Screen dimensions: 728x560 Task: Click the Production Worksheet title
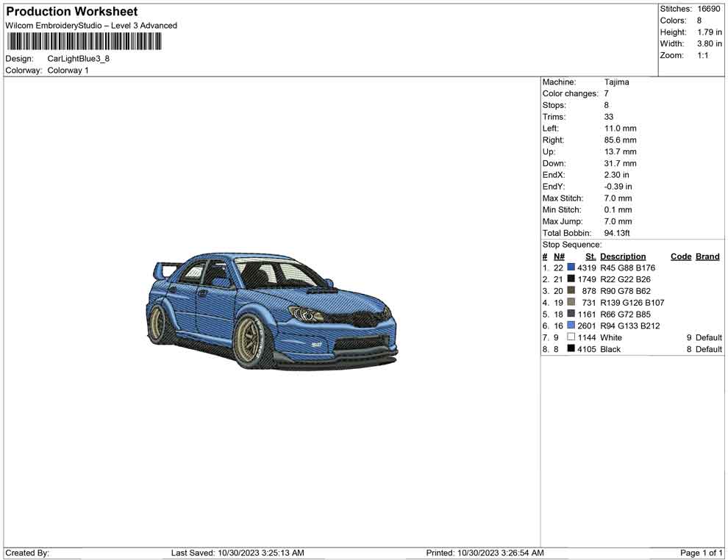tap(71, 12)
